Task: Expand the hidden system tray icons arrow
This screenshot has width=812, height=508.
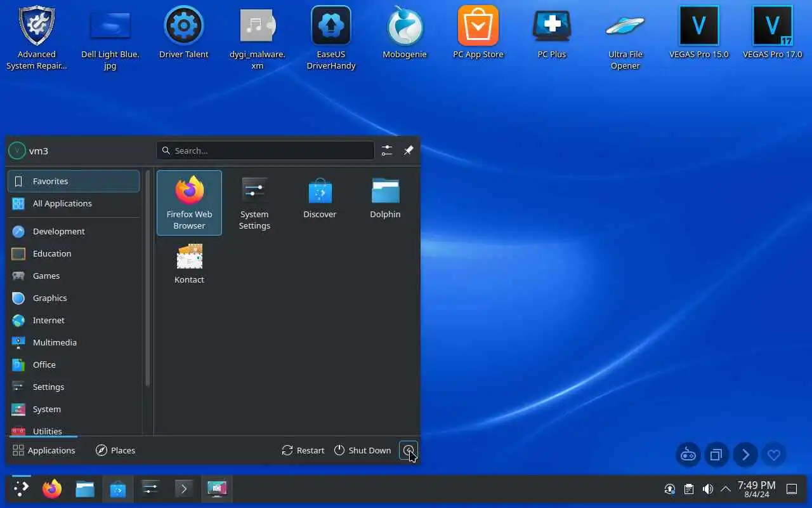Action: coord(726,489)
